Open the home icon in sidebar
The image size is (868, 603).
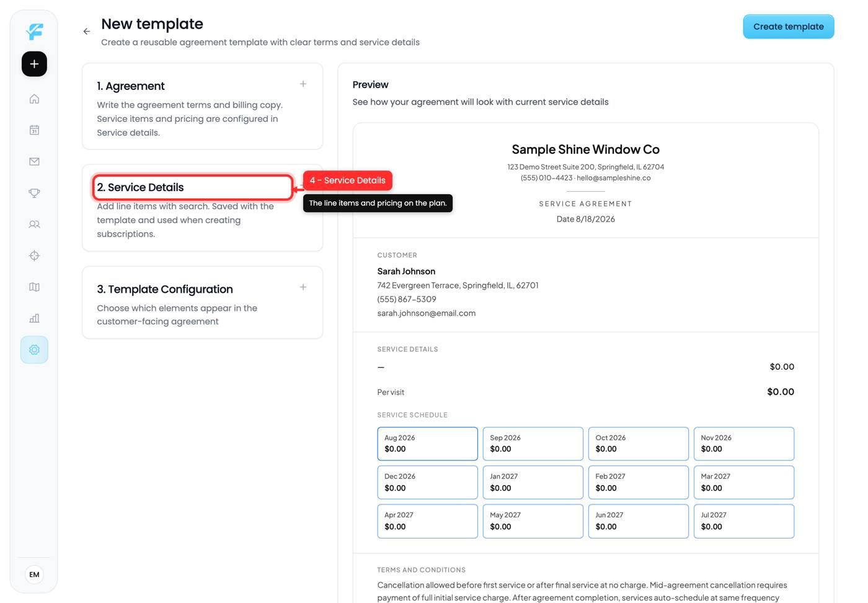(34, 99)
